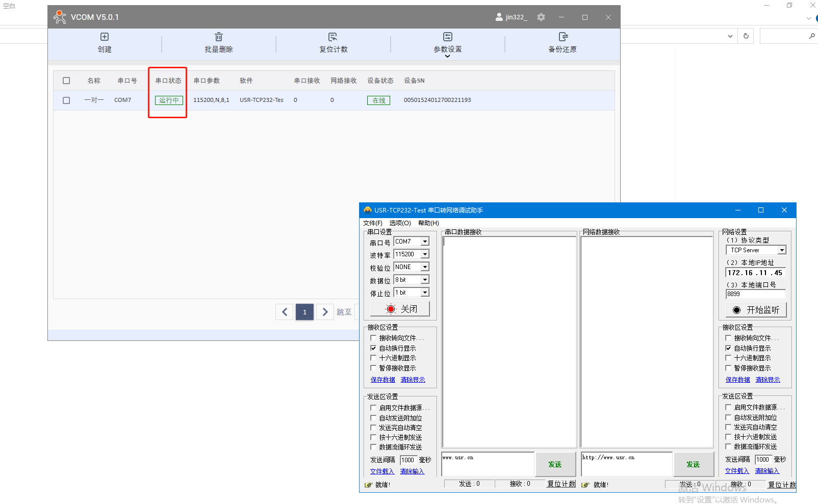The height and width of the screenshot is (504, 818).
Task: Click the 复位计数 reset counter icon
Action: (x=333, y=37)
